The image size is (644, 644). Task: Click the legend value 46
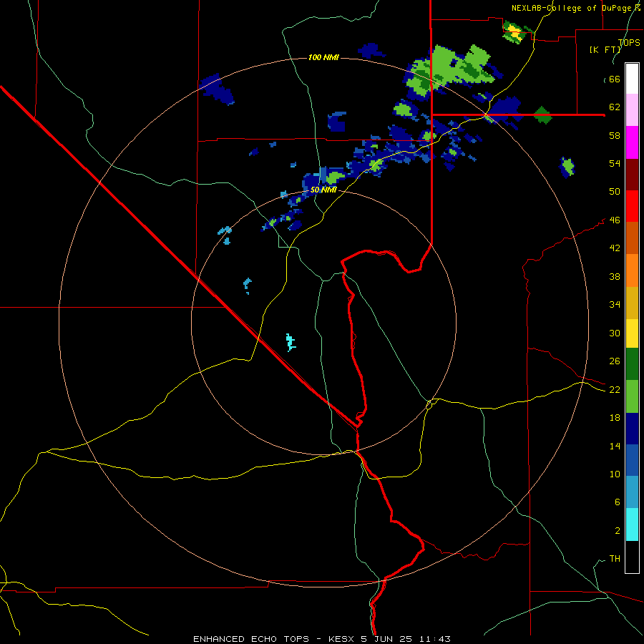tap(615, 220)
